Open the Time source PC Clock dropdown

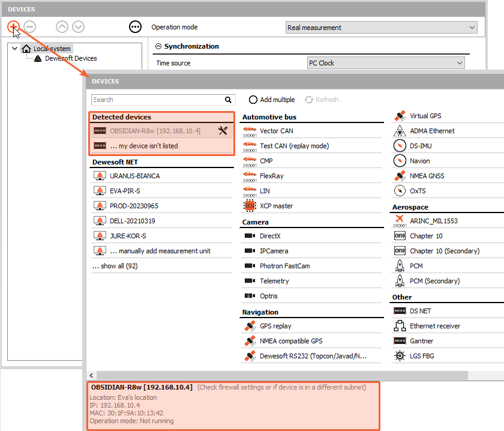pyautogui.click(x=386, y=63)
